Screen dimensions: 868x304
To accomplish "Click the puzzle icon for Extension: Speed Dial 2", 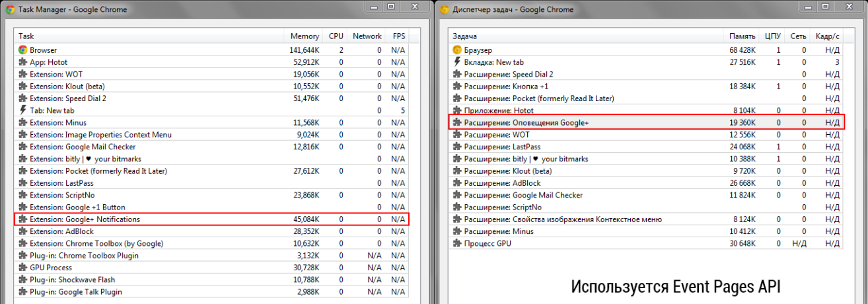I will tap(22, 98).
